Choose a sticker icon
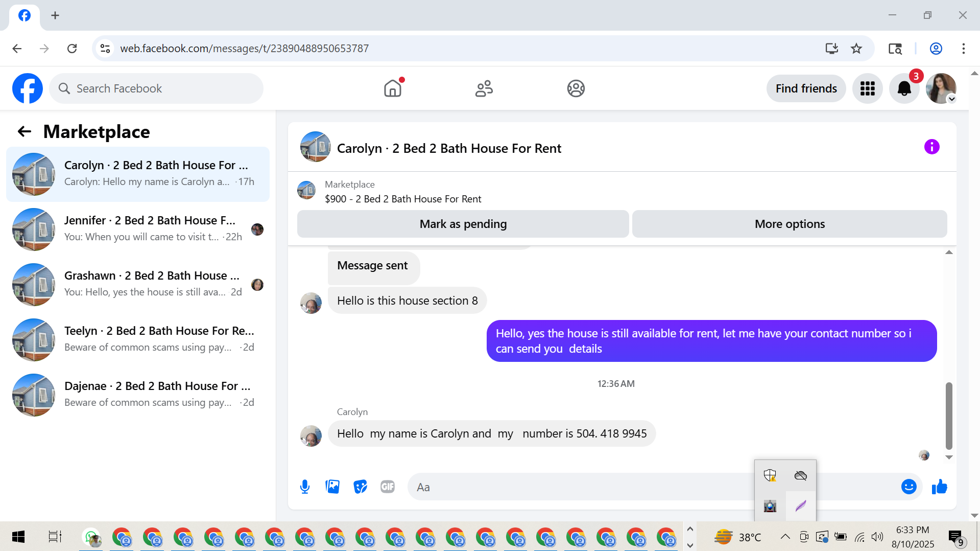 pos(360,487)
